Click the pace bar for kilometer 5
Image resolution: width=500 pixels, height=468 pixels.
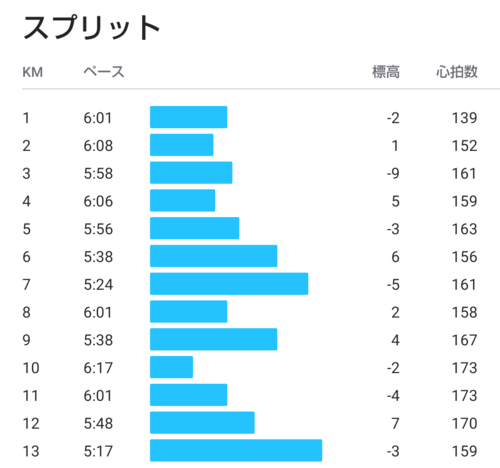(x=195, y=228)
